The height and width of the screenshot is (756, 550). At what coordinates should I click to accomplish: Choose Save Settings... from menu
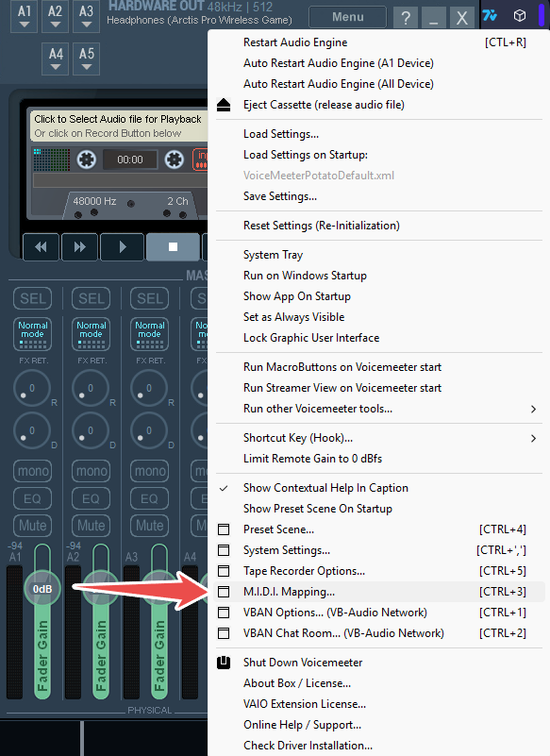click(x=379, y=196)
